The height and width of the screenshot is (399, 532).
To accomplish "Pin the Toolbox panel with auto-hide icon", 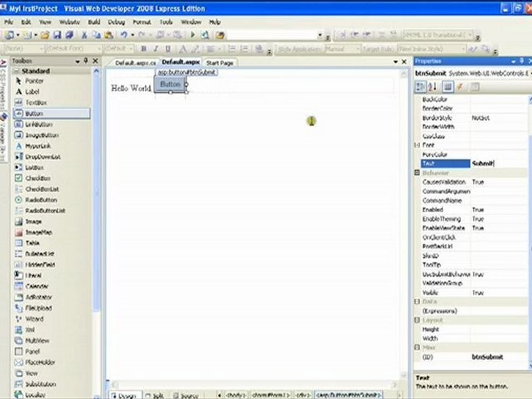I will point(86,61).
